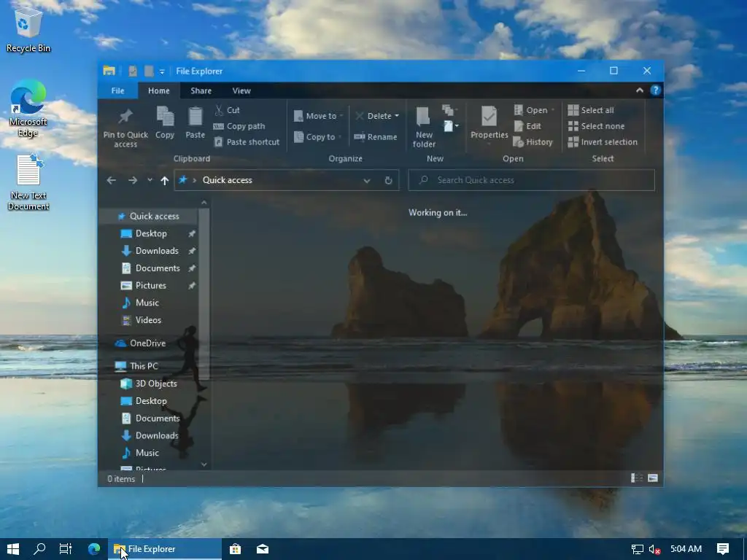747x560 pixels.
Task: Click the Forward navigation arrow
Action: tap(133, 180)
